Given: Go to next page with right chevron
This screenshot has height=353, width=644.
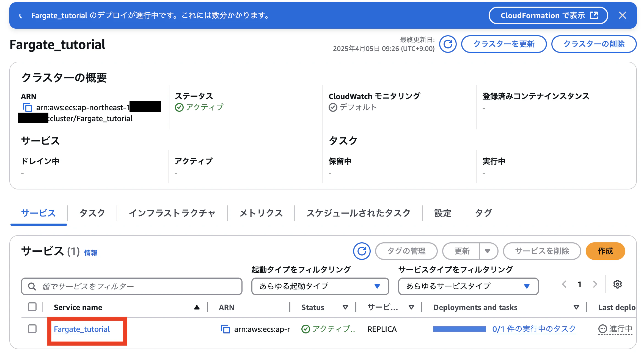Looking at the screenshot, I should pos(595,284).
